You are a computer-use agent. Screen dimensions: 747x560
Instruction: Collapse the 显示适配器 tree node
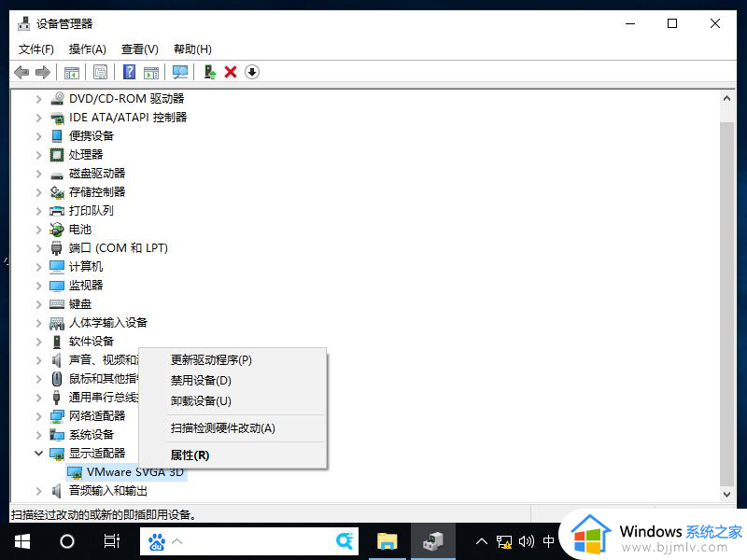(38, 454)
